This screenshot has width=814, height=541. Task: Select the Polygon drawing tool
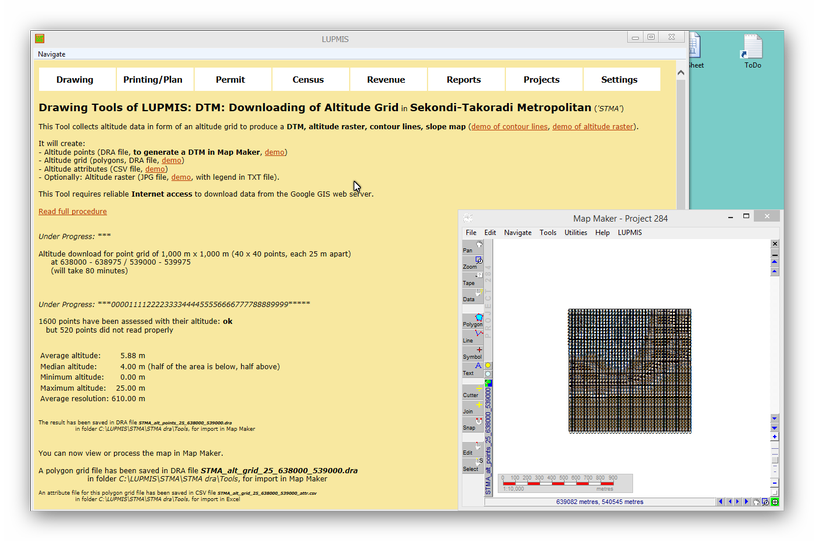tap(472, 321)
